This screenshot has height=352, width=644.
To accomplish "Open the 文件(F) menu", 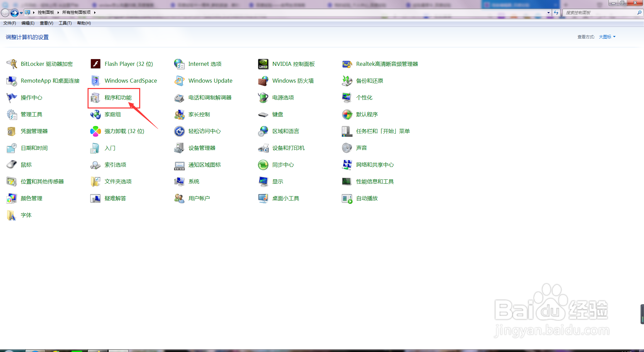I will point(10,23).
